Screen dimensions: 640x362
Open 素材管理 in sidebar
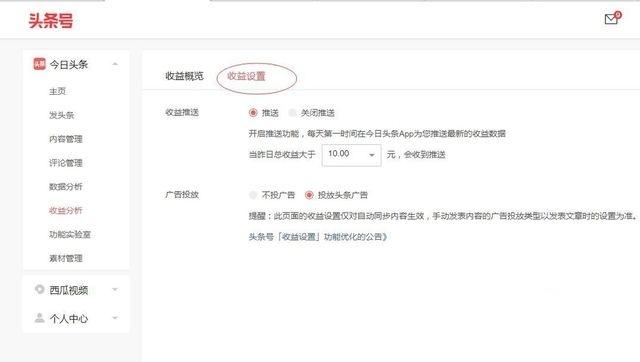(x=66, y=258)
